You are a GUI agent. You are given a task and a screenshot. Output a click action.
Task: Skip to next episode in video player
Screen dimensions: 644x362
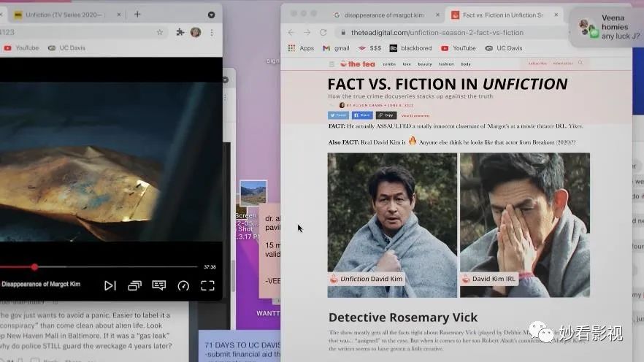110,286
